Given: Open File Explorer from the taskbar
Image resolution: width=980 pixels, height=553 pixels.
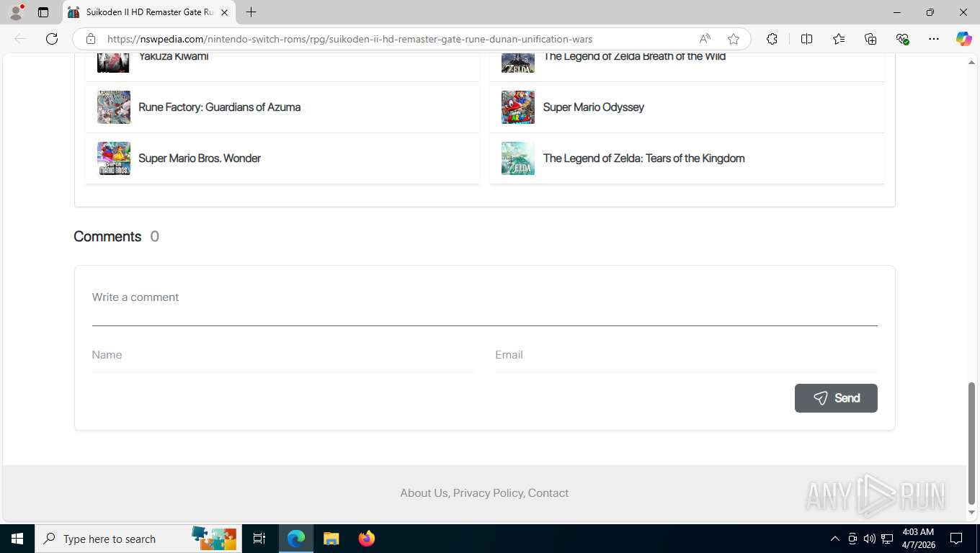Looking at the screenshot, I should point(331,539).
